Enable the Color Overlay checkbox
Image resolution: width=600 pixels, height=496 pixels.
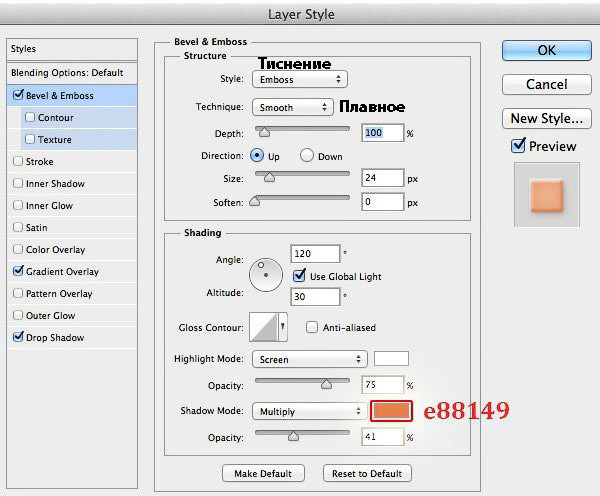[x=18, y=249]
